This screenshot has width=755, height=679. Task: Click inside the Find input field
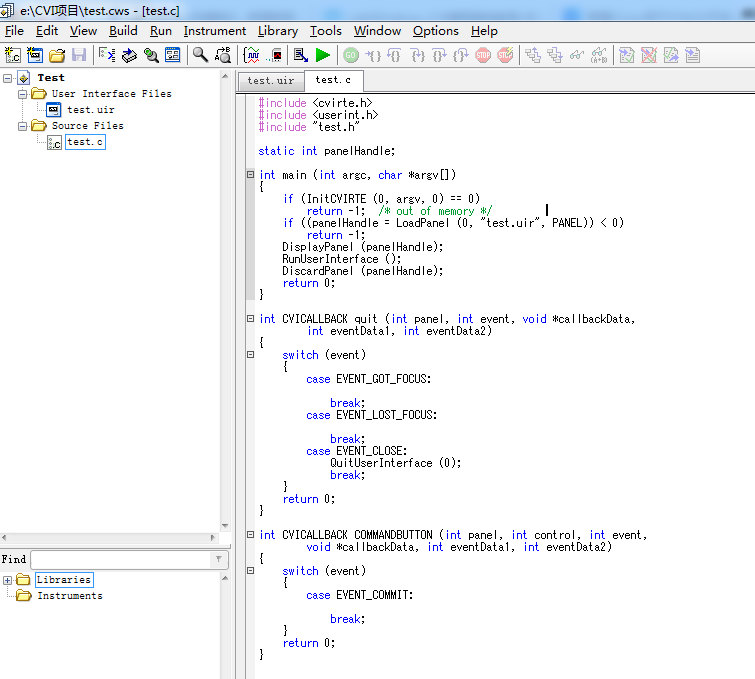(x=120, y=560)
